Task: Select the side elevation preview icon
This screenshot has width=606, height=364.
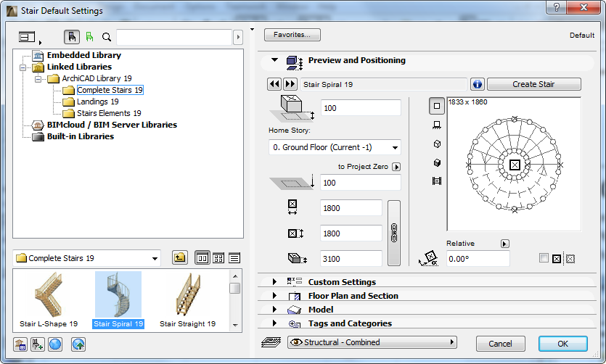Action: tap(437, 125)
